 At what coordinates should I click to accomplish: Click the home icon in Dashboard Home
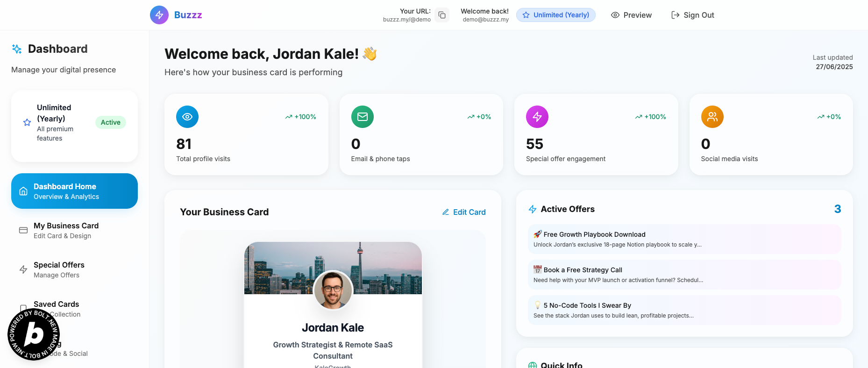(23, 191)
